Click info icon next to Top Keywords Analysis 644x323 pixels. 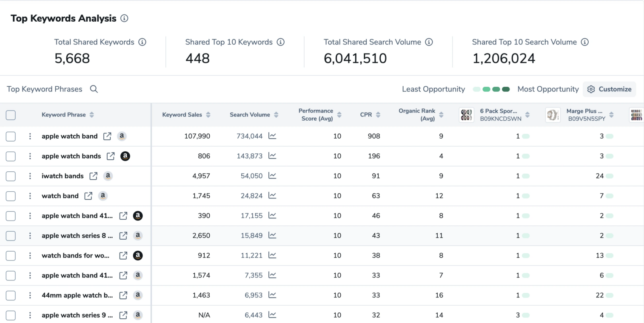pyautogui.click(x=124, y=18)
